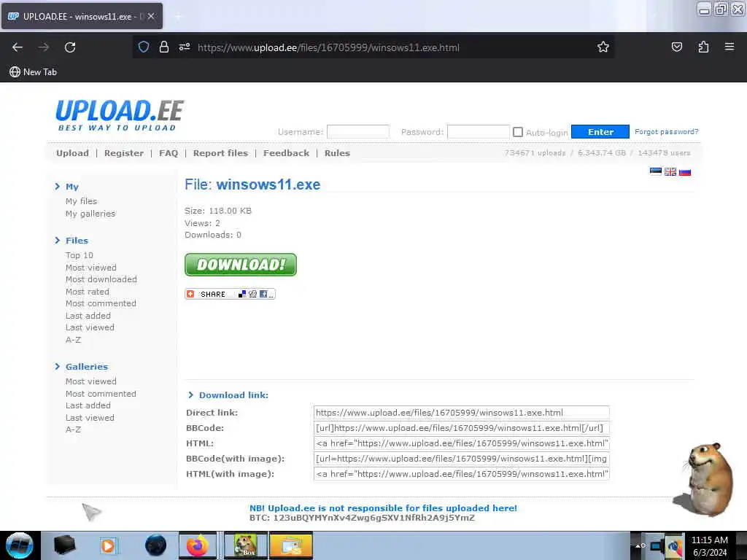Click the network monitor tray icon
This screenshot has height=560, width=747.
pos(657,545)
